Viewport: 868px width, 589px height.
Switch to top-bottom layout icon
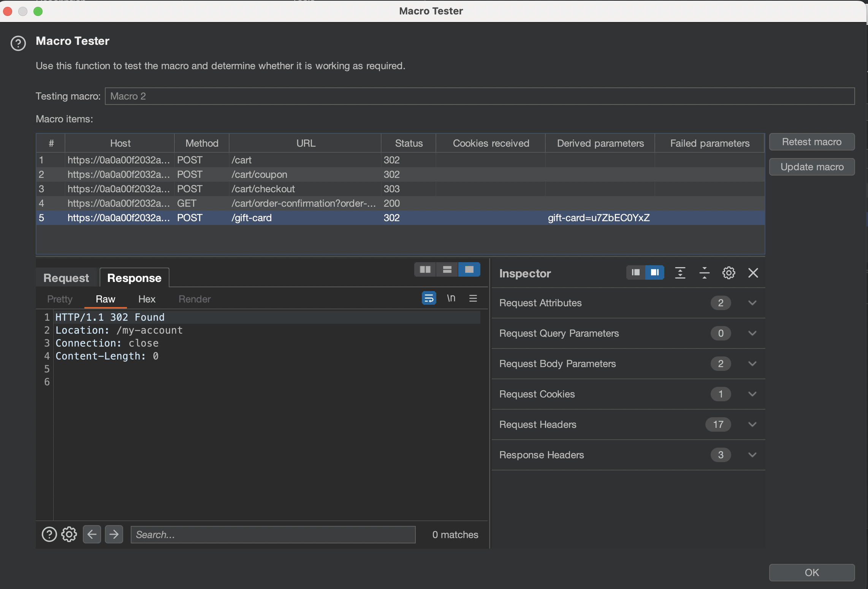[447, 269]
